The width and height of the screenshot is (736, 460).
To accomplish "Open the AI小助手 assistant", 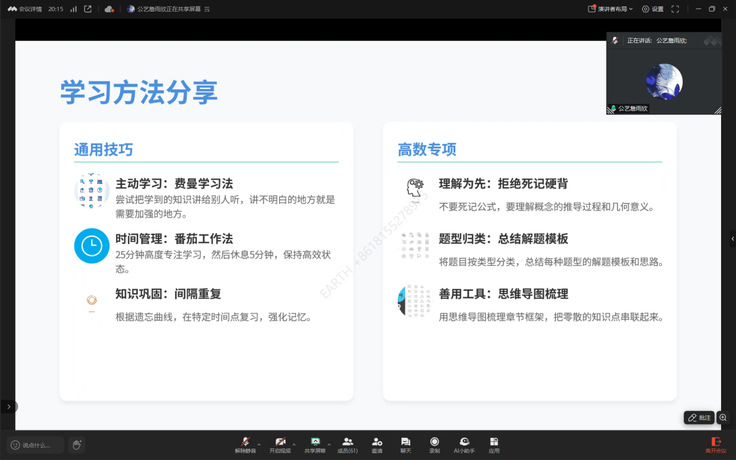I will (x=464, y=443).
